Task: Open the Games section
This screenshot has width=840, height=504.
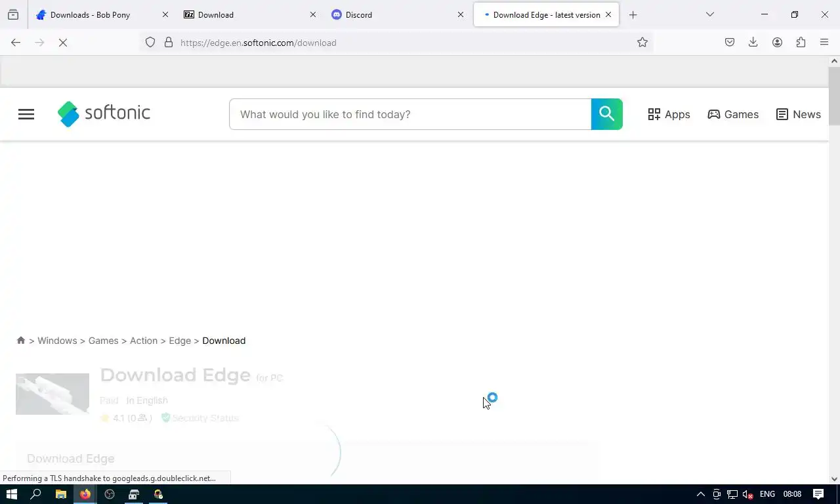Action: click(733, 114)
